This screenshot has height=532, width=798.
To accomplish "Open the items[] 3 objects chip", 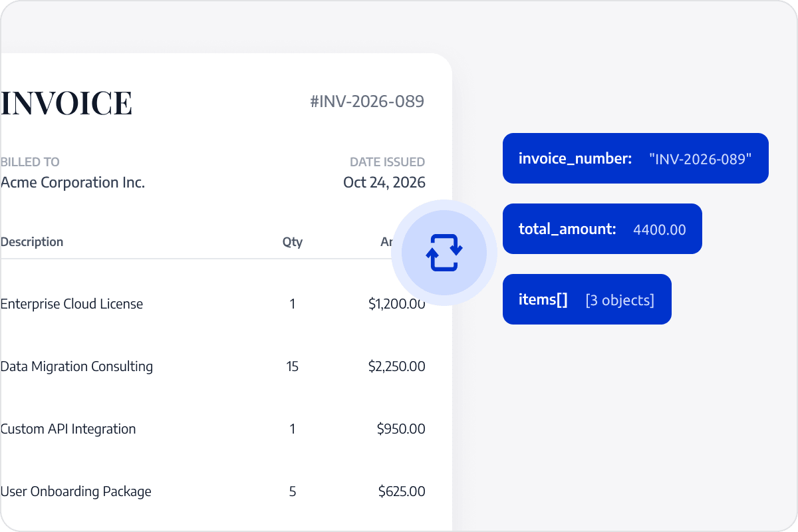I will click(587, 299).
